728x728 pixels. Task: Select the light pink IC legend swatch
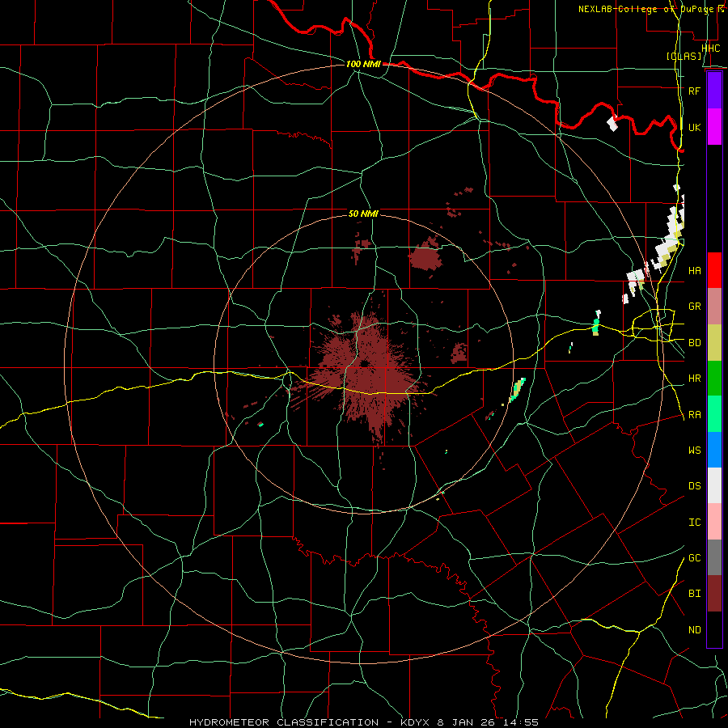[714, 522]
